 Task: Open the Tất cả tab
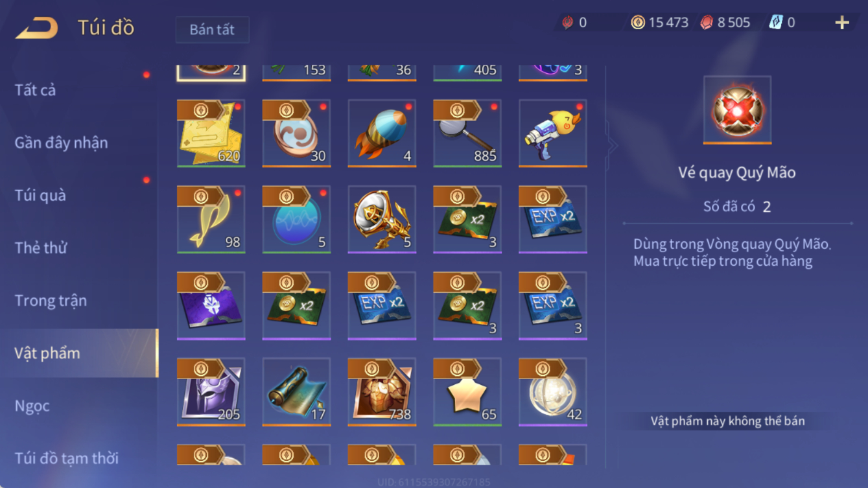35,90
